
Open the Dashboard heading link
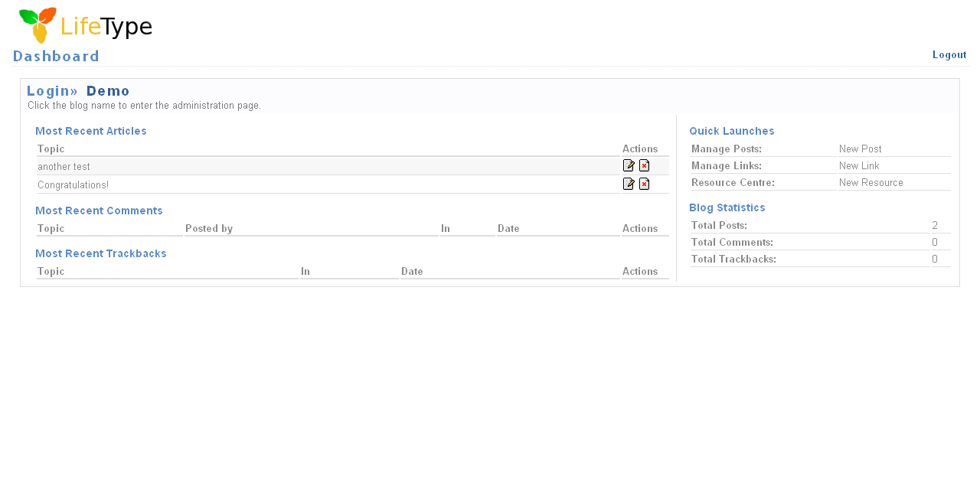(56, 56)
